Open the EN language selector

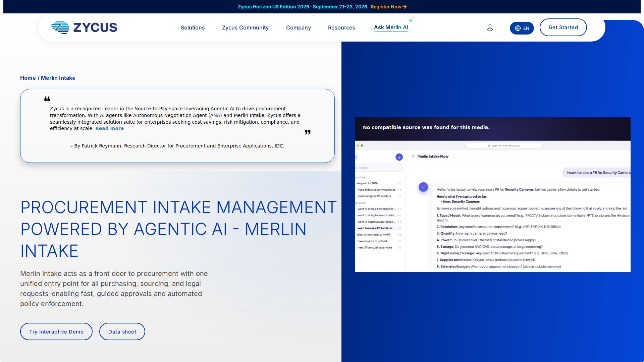522,28
